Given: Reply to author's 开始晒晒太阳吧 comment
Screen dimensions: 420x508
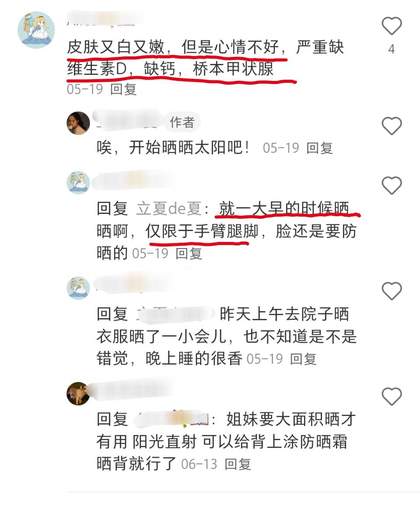Looking at the screenshot, I should [320, 148].
